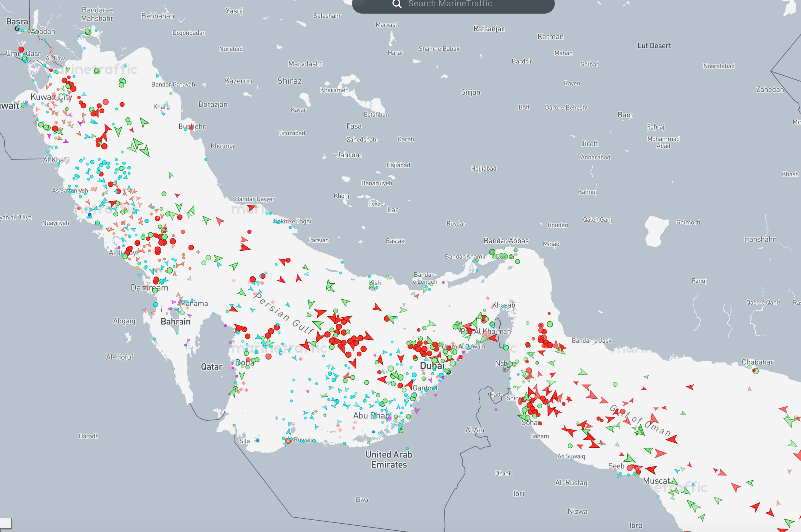Select the red dot beside Bandar-e Lengeh
The image size is (801, 532).
pyautogui.click(x=443, y=282)
